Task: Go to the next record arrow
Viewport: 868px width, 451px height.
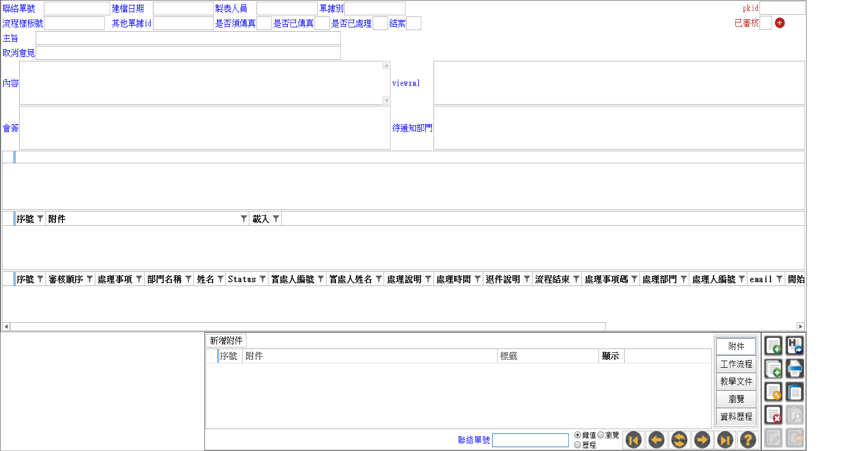Action: (702, 439)
